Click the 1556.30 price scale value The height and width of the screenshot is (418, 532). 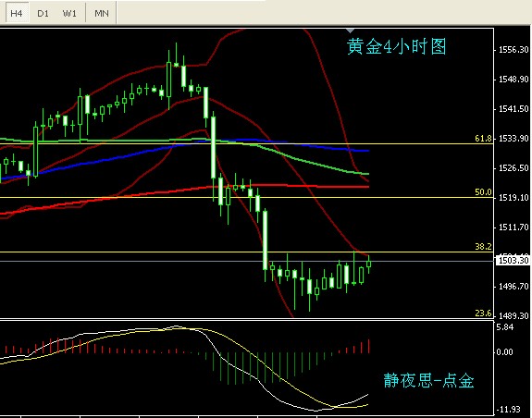pos(513,50)
